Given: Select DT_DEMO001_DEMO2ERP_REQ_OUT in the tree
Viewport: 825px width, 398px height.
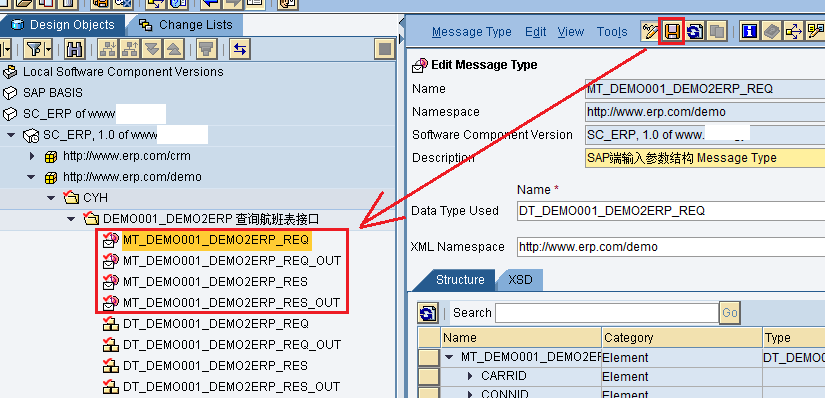Looking at the screenshot, I should (232, 345).
